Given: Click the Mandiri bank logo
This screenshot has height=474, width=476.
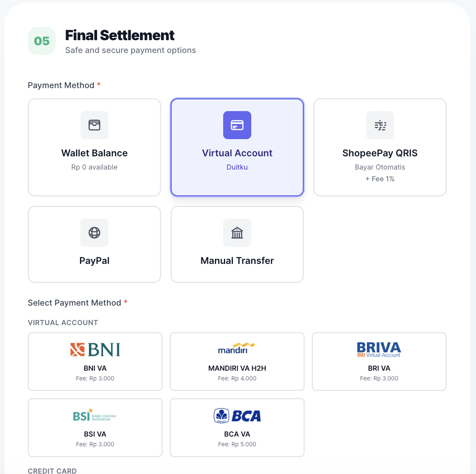Looking at the screenshot, I should pos(237,348).
